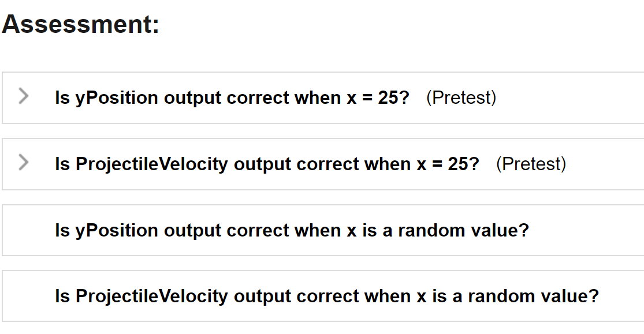Click the chevron beside the first pretest item
The width and height of the screenshot is (644, 334).
pos(23,96)
